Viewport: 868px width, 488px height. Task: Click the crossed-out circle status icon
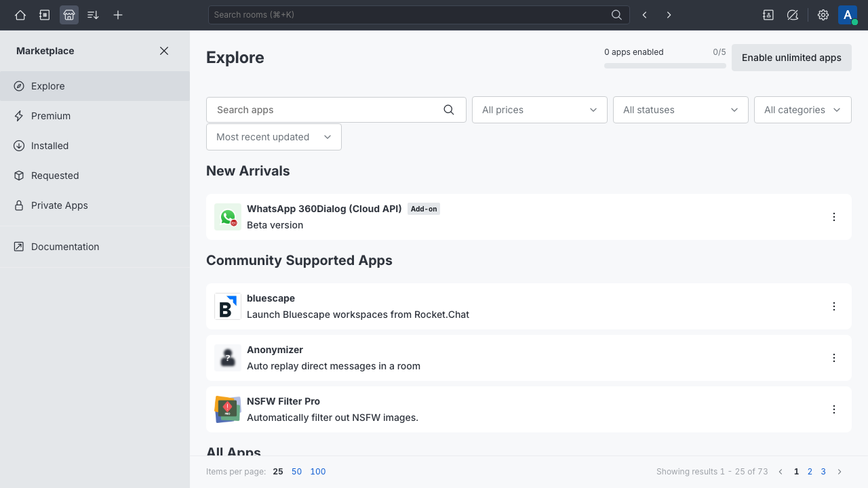[793, 15]
